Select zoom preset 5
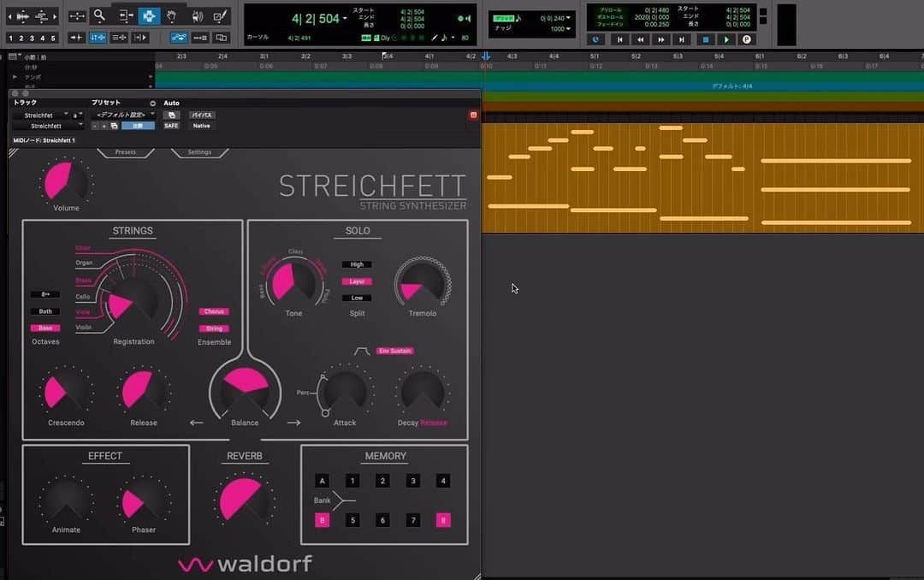Screen dimensions: 924x580 click(53, 38)
